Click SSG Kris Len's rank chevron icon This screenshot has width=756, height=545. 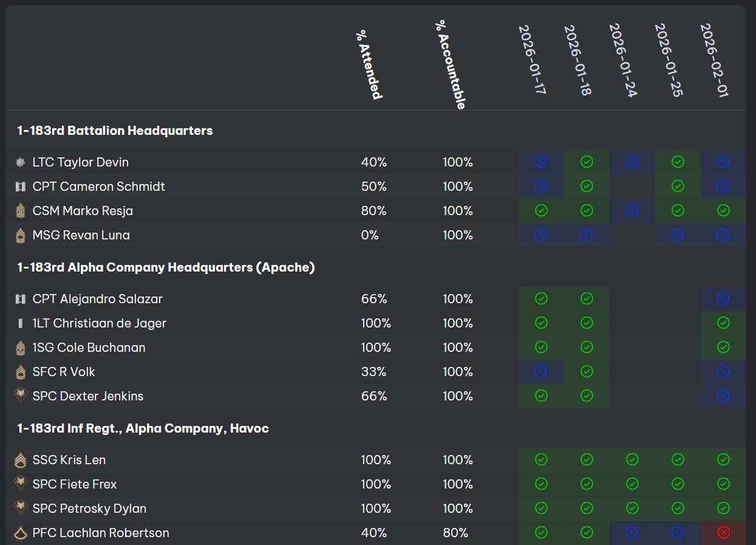click(21, 460)
